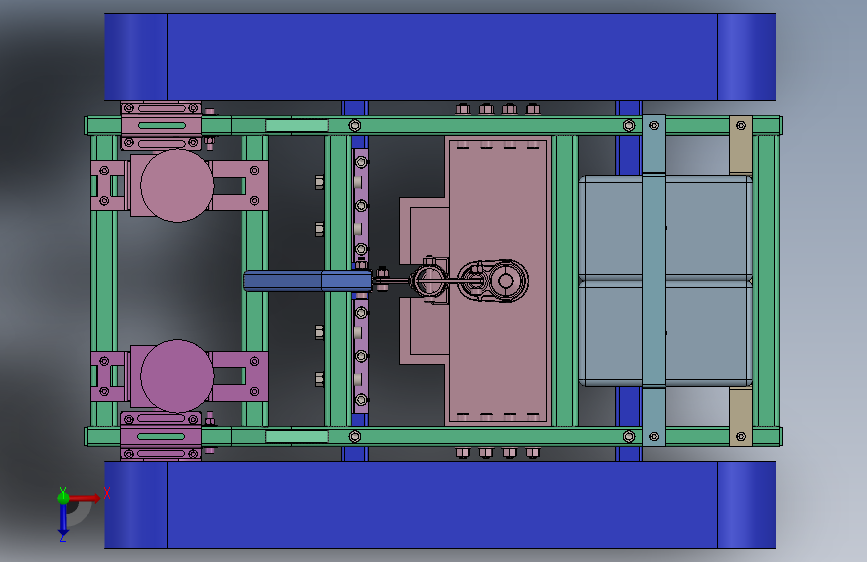The width and height of the screenshot is (867, 562).
Task: Select the light green insert on top rail
Action: pos(297,126)
